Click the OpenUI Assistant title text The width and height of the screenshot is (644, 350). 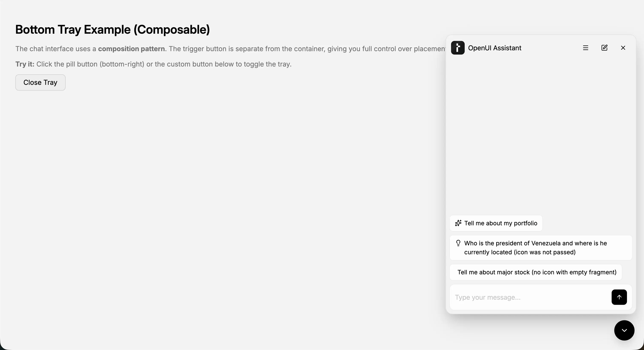click(495, 48)
